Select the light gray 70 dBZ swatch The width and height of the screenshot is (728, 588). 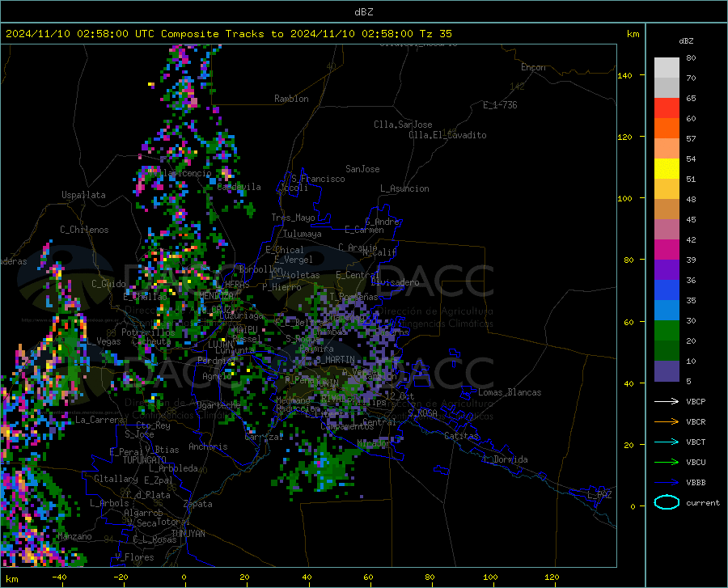coord(667,68)
